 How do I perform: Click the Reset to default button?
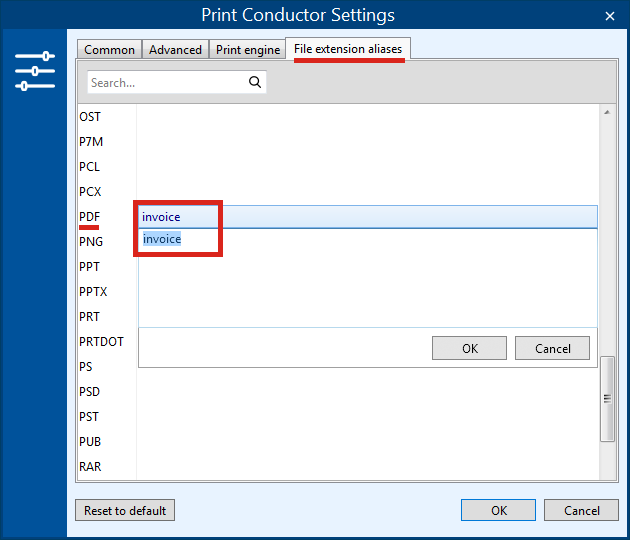click(125, 510)
